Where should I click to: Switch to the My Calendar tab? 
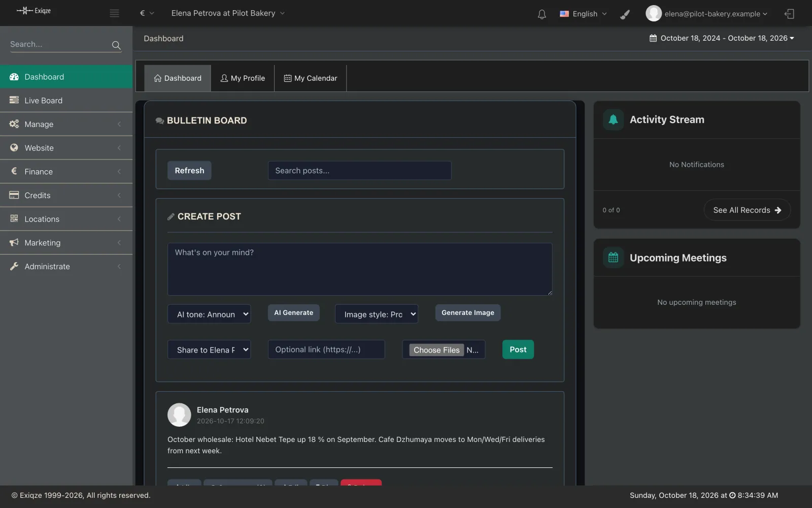pyautogui.click(x=311, y=78)
